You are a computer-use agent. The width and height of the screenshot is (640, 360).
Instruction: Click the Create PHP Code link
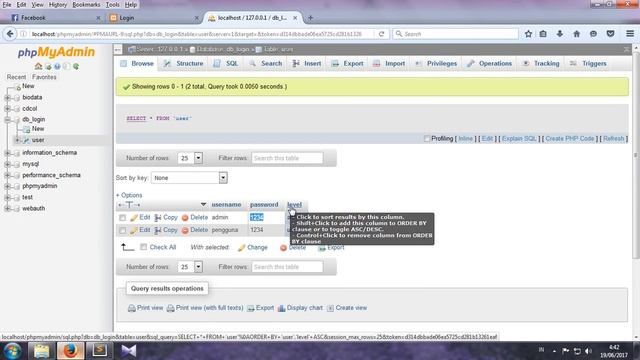click(x=570, y=139)
